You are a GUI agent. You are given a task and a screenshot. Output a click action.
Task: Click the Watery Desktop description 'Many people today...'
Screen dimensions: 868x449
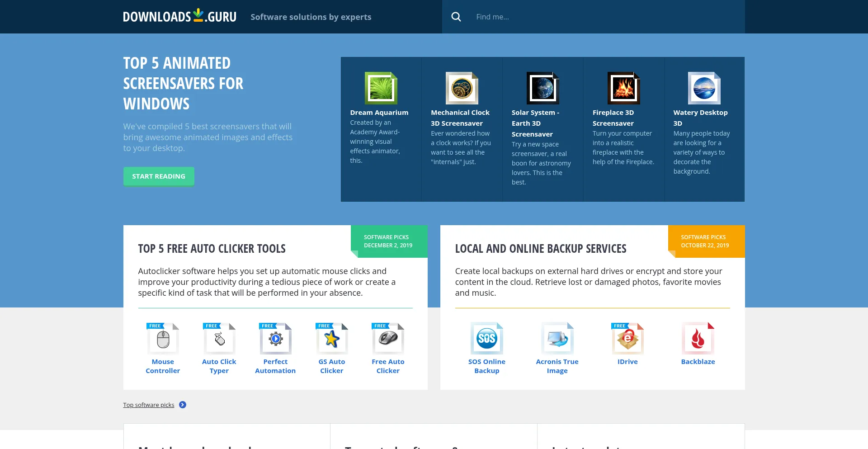[x=702, y=152]
